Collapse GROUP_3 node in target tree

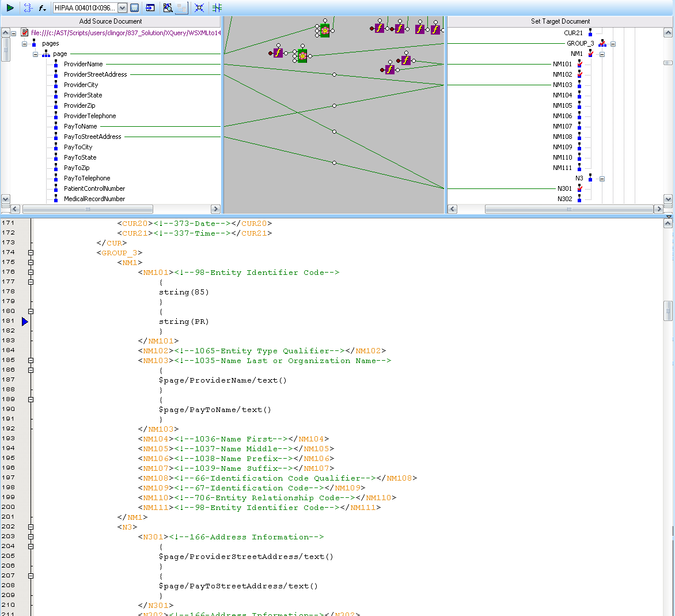click(x=613, y=44)
